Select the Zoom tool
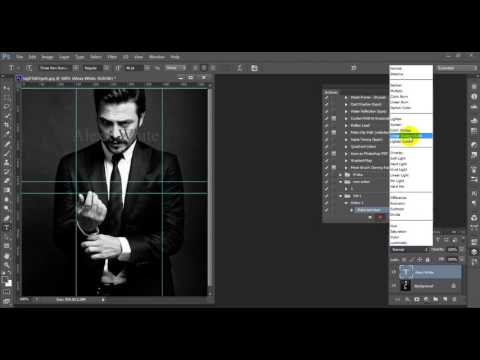This screenshot has height=360, width=480. coord(6,265)
